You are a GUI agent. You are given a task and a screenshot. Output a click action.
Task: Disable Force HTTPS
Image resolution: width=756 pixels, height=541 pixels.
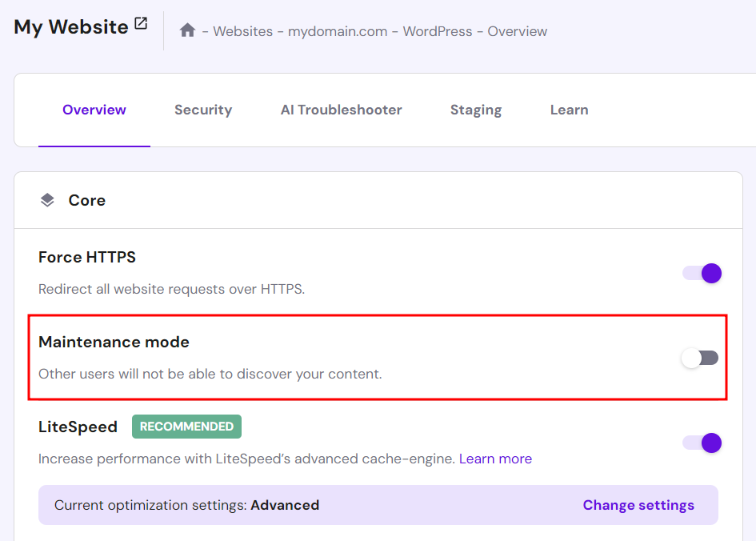(701, 273)
